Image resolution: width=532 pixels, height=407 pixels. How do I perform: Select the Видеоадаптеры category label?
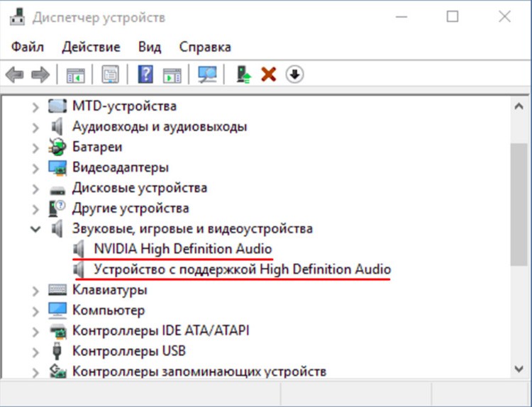click(x=121, y=167)
